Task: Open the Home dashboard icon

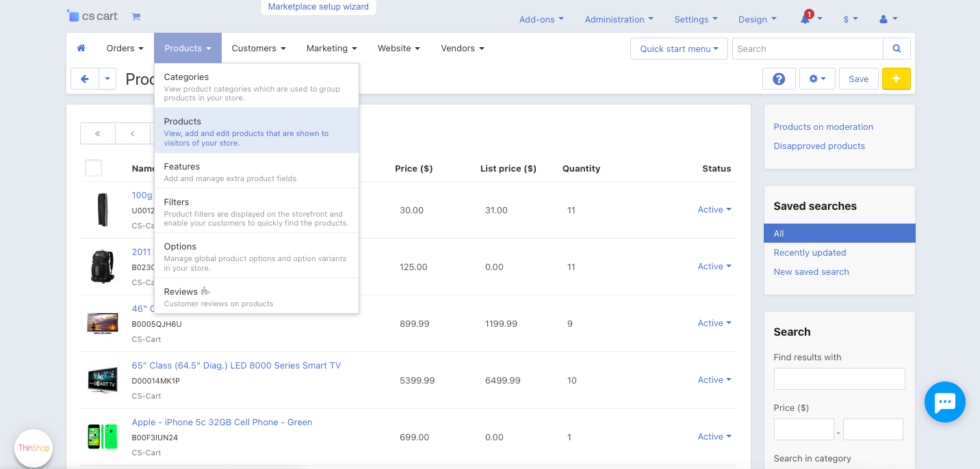Action: (x=81, y=48)
